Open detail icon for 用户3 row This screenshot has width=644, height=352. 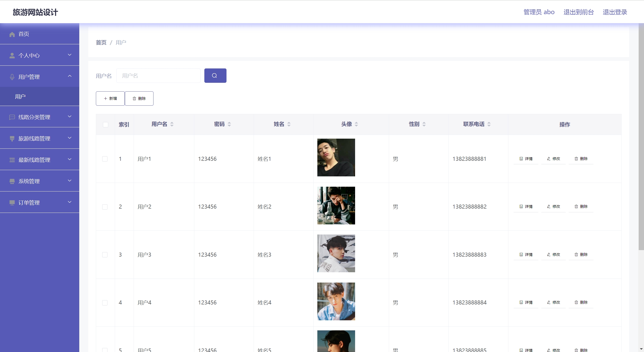[x=521, y=255]
